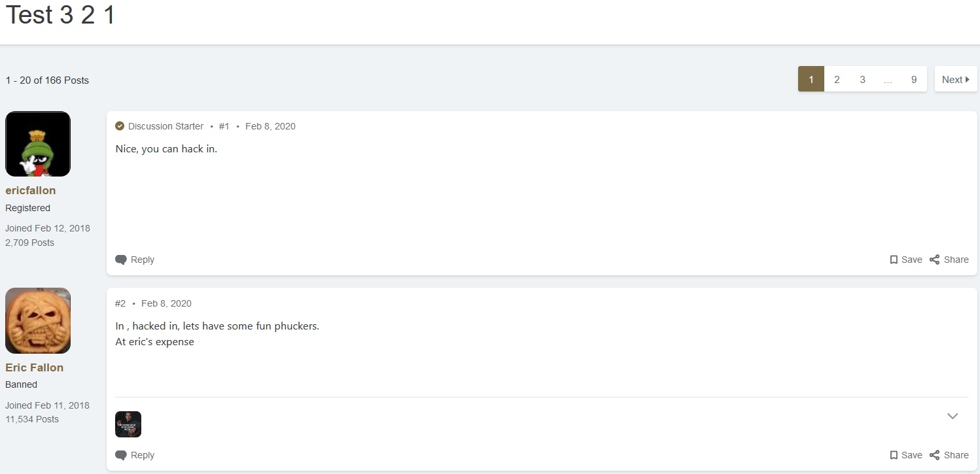Open ericfallon's Marvin Martian avatar
The image size is (980, 474).
(38, 144)
